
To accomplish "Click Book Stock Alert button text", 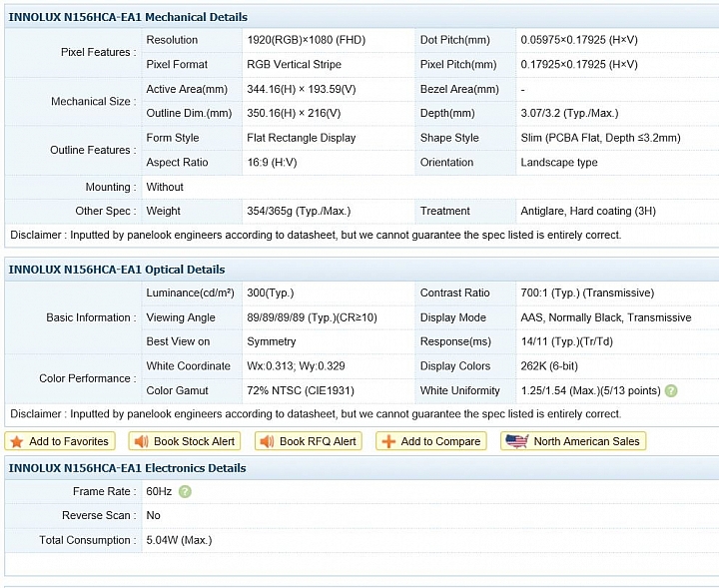I will (194, 441).
